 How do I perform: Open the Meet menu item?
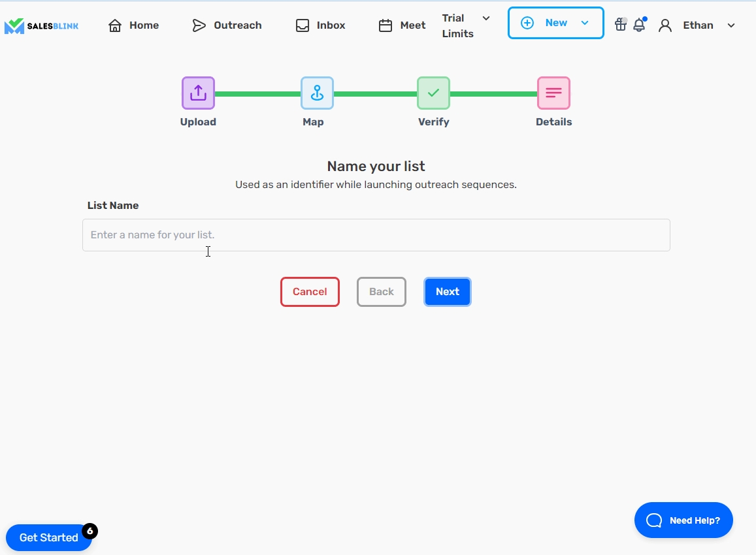click(x=403, y=25)
